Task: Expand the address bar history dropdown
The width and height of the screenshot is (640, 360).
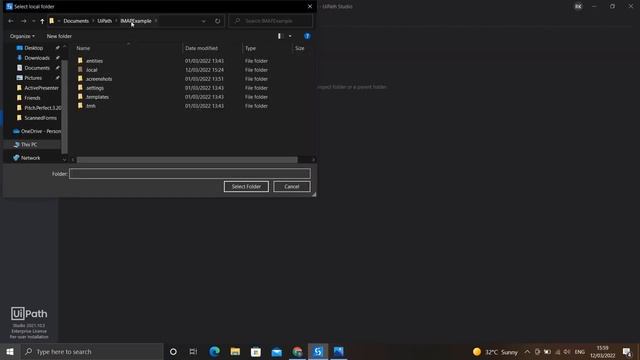Action: pos(203,21)
